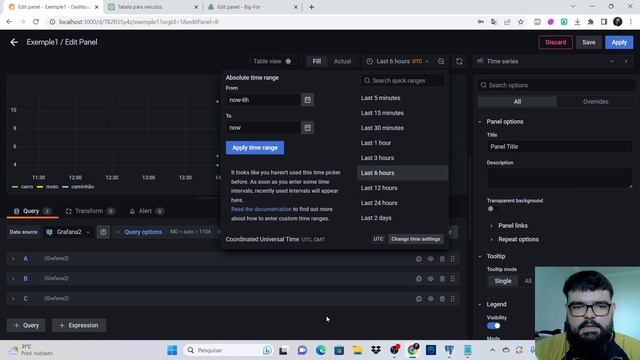Viewport: 640px width, 360px height.
Task: Click the drag handle of query B
Action: click(453, 279)
